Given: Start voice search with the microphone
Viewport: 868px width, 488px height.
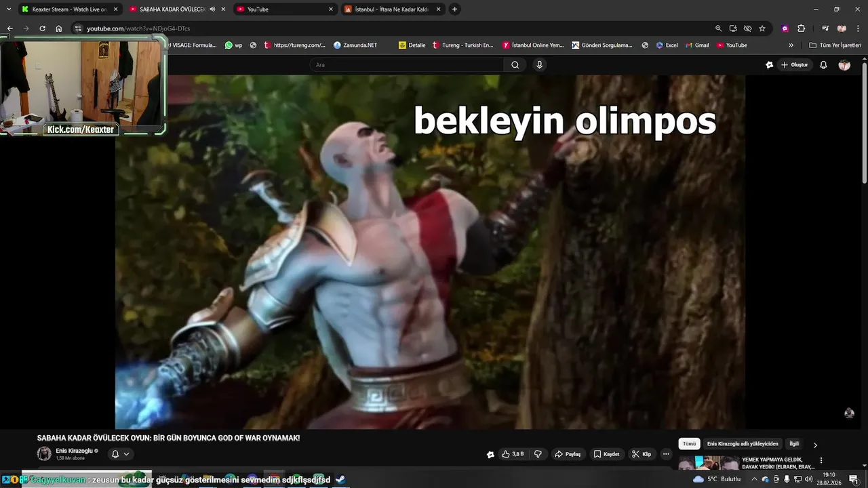Looking at the screenshot, I should point(539,65).
